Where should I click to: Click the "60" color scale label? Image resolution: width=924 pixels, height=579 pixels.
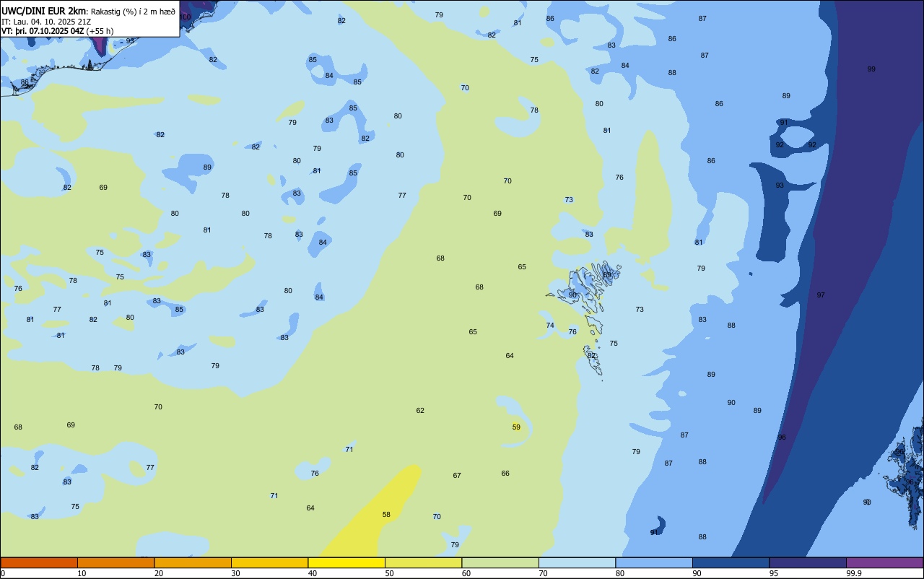click(466, 573)
